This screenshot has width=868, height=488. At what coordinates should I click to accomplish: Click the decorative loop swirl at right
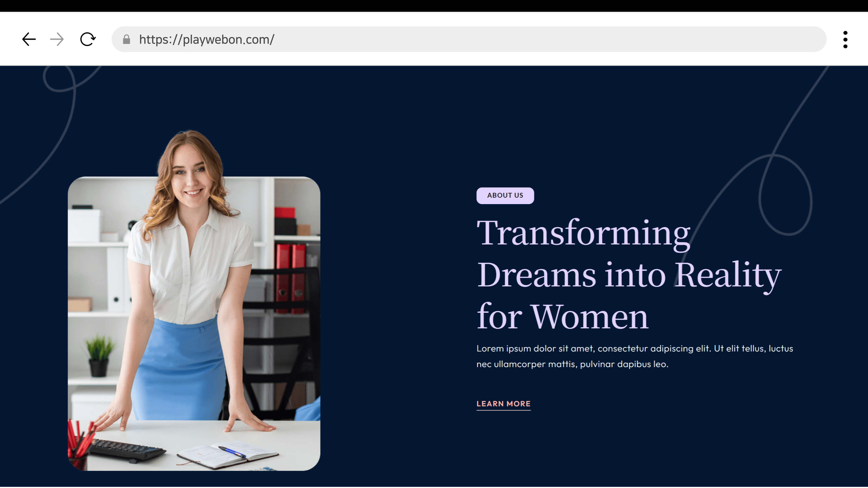(785, 195)
